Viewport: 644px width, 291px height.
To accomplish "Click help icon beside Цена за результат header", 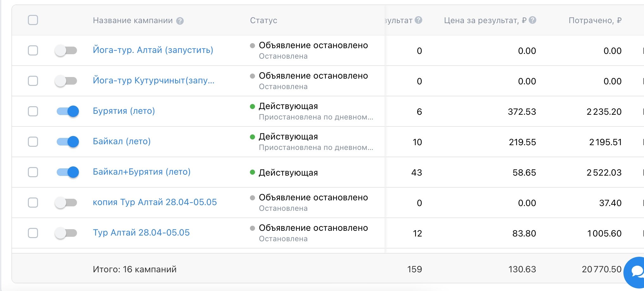I will point(532,20).
